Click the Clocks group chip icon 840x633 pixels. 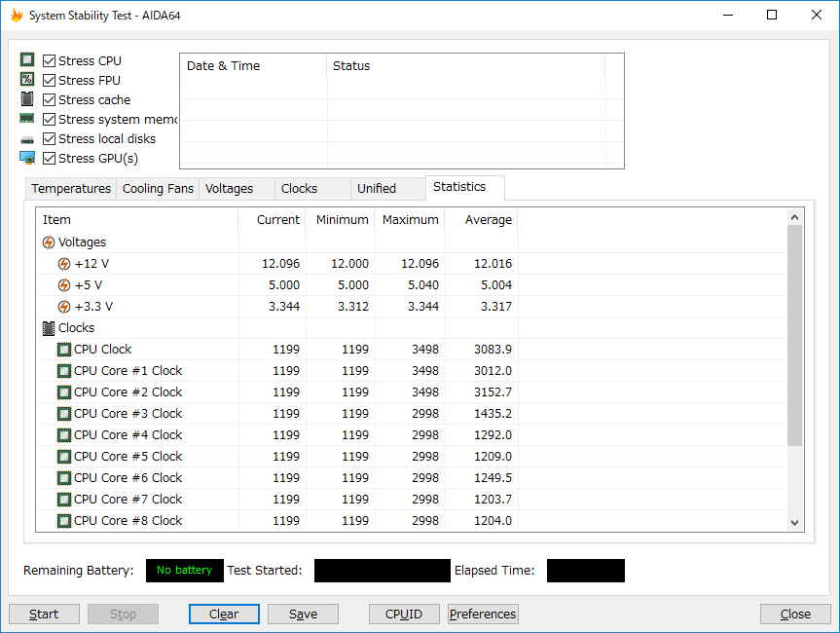pyautogui.click(x=49, y=328)
